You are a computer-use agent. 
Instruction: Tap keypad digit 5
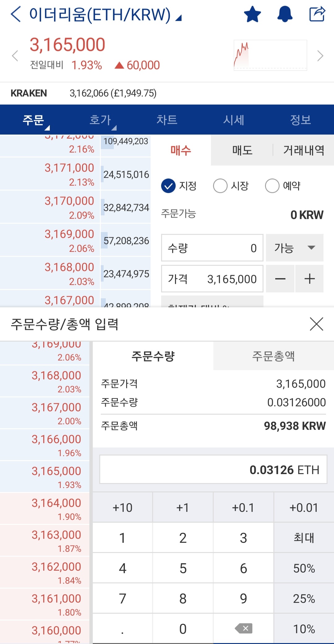tap(183, 568)
